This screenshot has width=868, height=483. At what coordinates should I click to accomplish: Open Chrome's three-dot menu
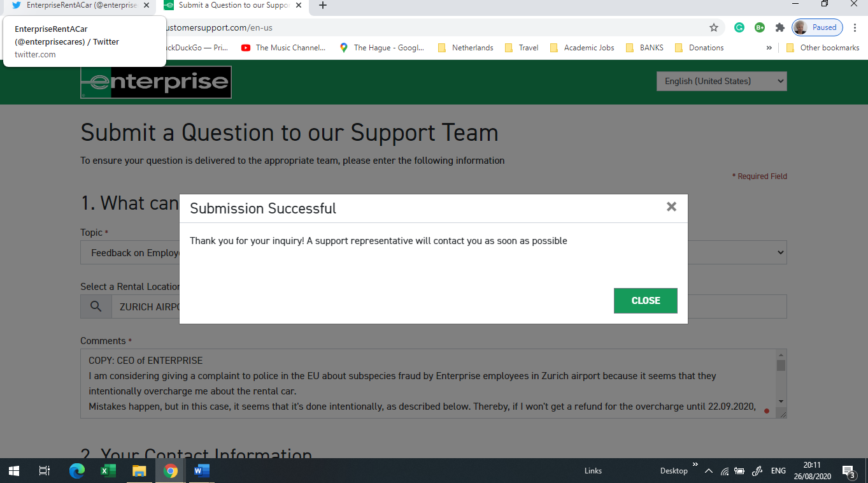click(853, 27)
